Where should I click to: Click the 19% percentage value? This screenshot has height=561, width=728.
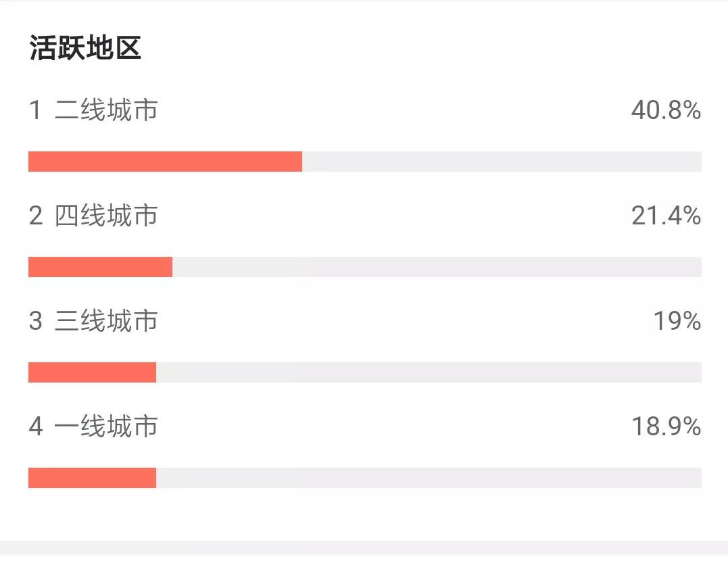pyautogui.click(x=677, y=321)
